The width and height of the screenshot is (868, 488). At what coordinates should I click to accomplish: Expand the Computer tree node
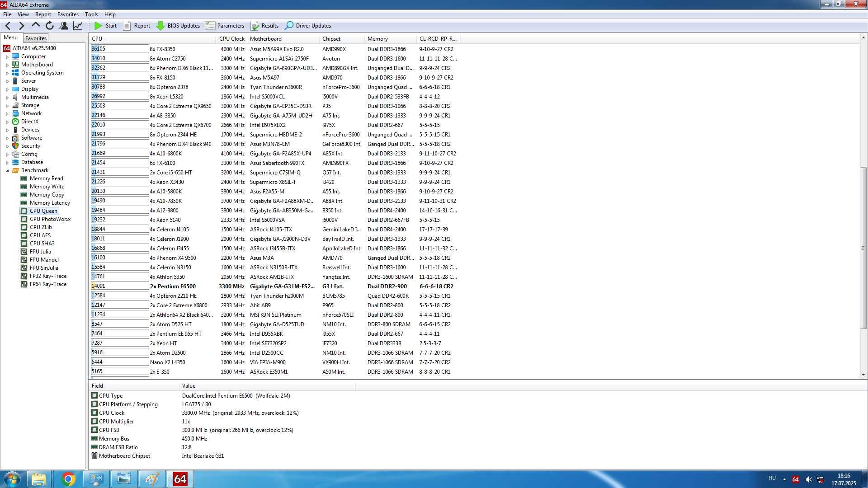coord(7,57)
